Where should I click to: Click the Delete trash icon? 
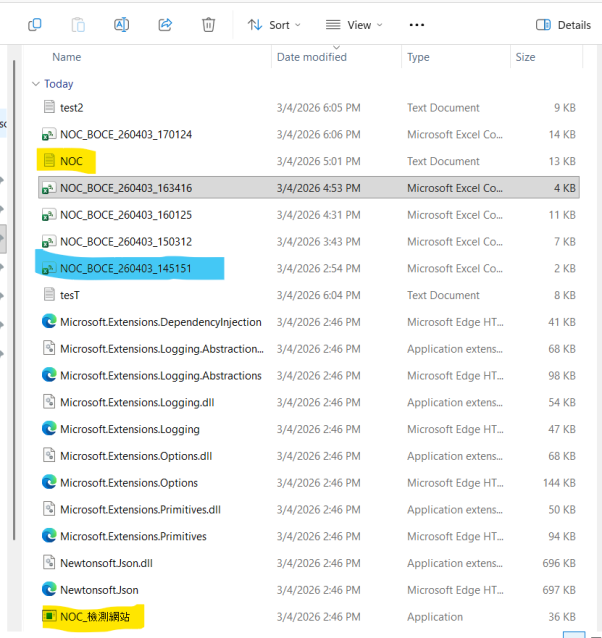tap(208, 25)
